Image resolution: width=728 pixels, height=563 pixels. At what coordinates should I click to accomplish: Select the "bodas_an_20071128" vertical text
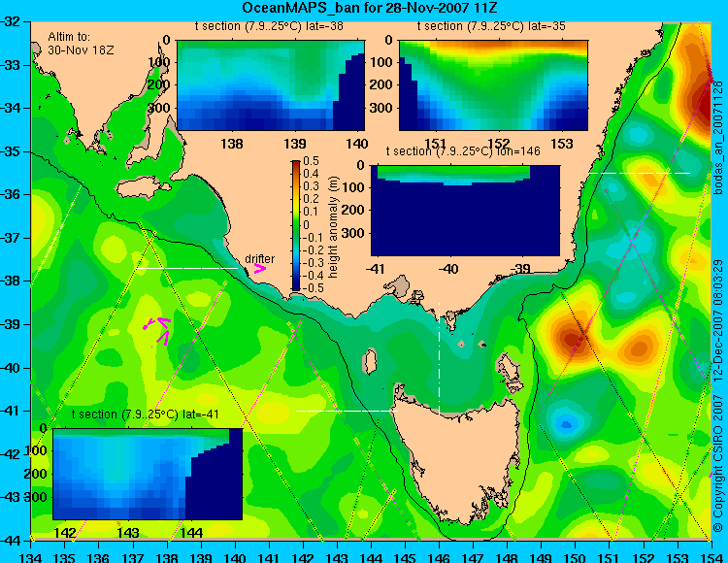coord(717,138)
